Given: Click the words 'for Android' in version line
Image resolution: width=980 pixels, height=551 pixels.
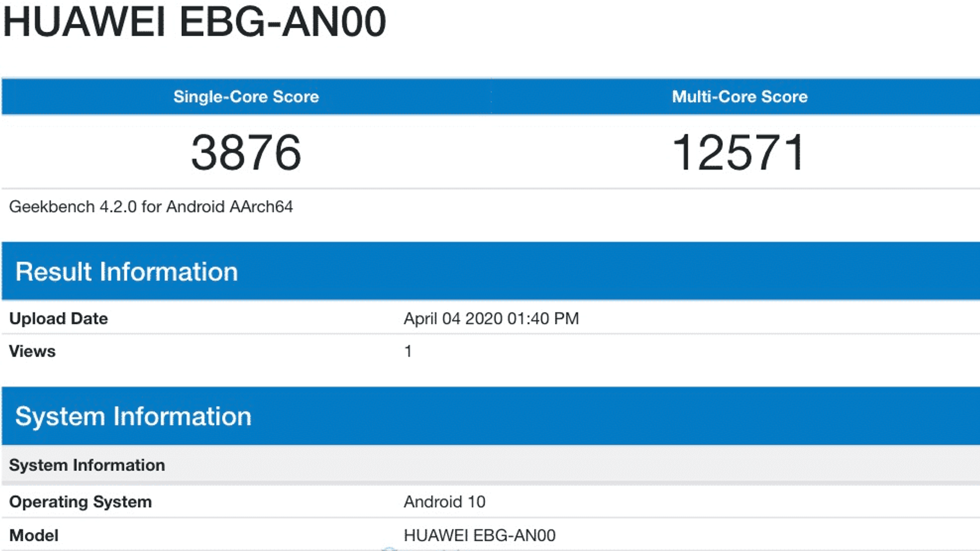Looking at the screenshot, I should click(183, 207).
